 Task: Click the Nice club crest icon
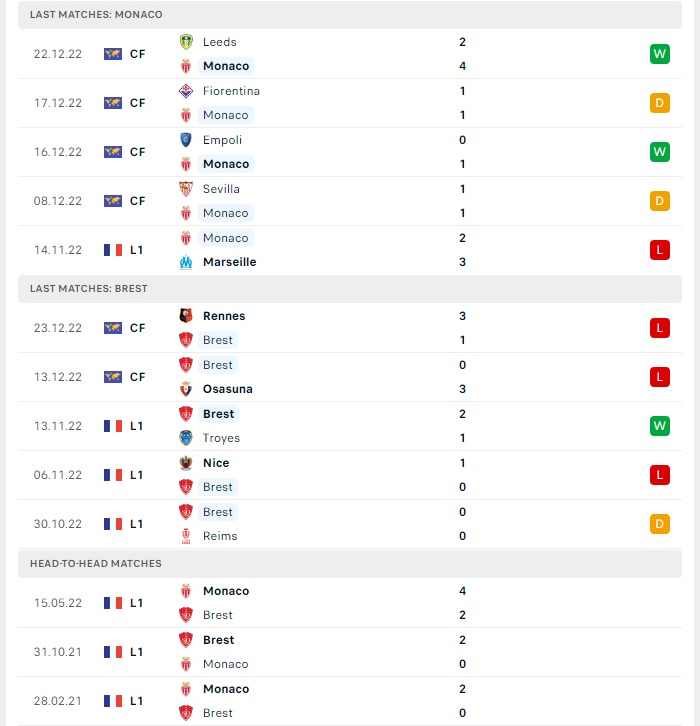186,463
